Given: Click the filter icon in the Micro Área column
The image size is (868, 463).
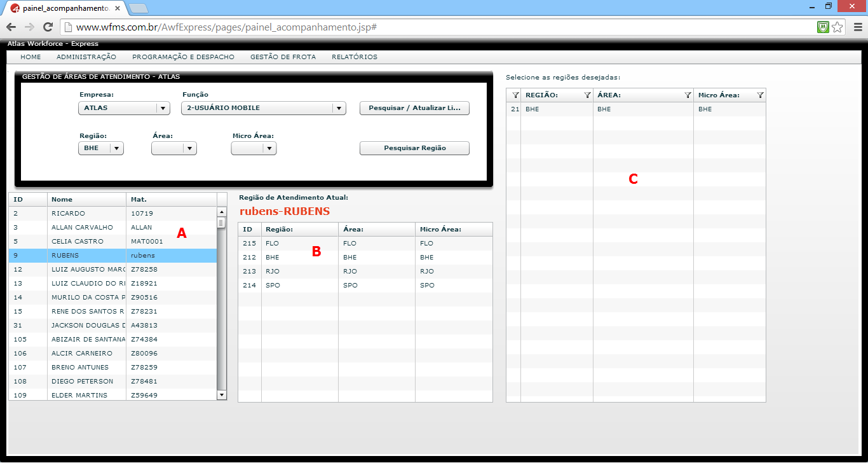Looking at the screenshot, I should pos(761,95).
